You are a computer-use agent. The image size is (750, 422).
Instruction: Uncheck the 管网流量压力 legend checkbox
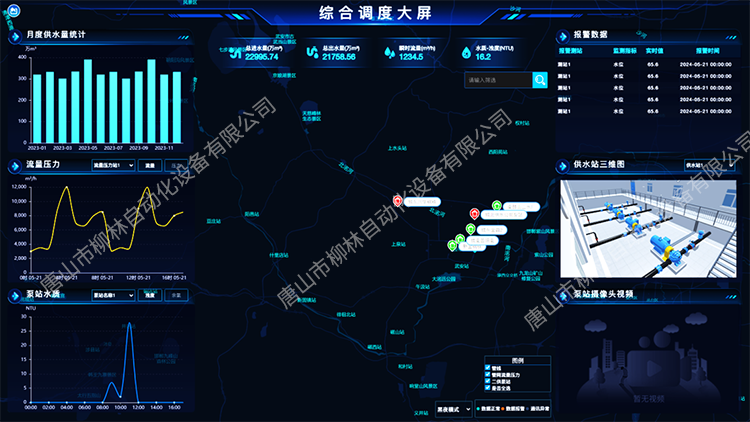[487, 375]
